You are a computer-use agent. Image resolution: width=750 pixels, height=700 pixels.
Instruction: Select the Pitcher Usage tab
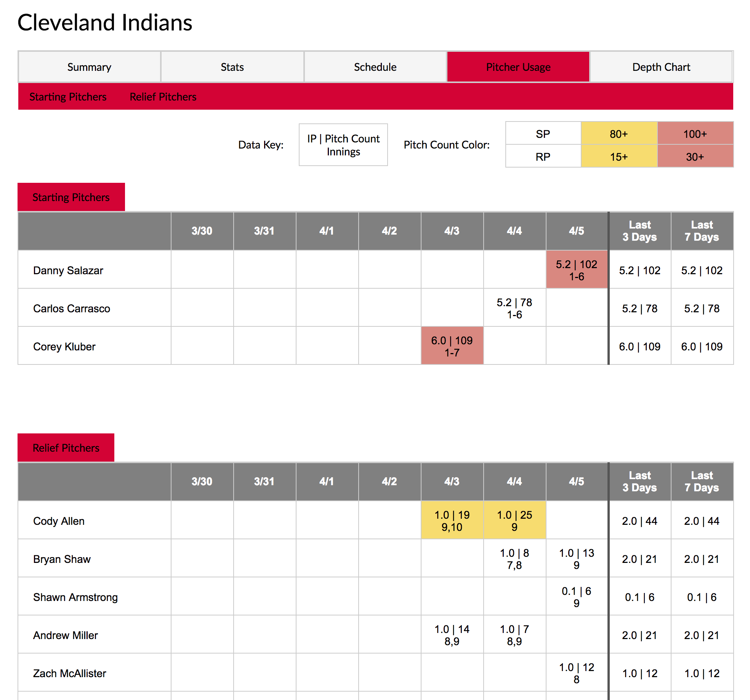(518, 67)
